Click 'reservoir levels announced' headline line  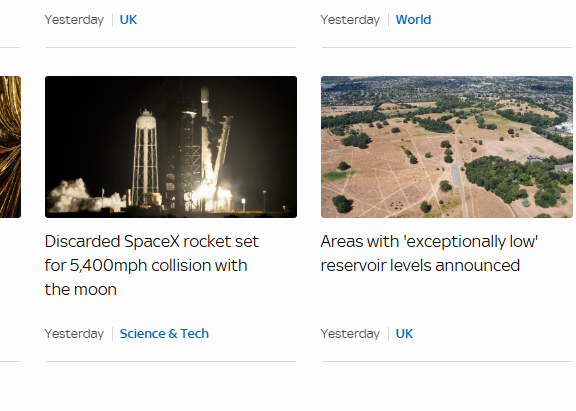420,266
